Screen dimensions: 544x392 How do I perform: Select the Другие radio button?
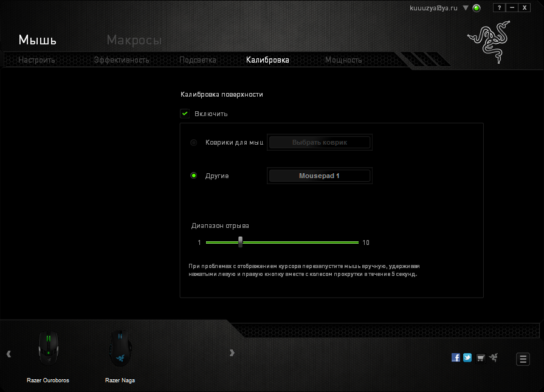click(x=193, y=175)
